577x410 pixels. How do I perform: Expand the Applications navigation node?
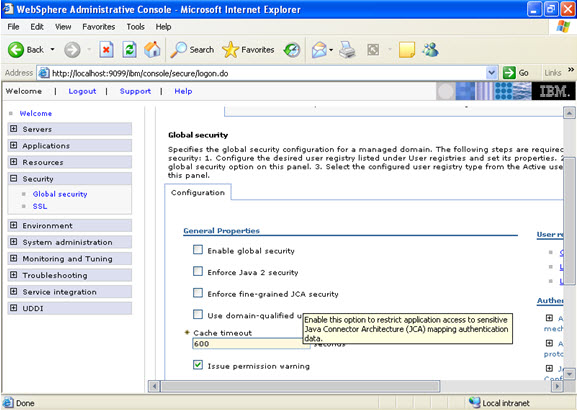14,145
